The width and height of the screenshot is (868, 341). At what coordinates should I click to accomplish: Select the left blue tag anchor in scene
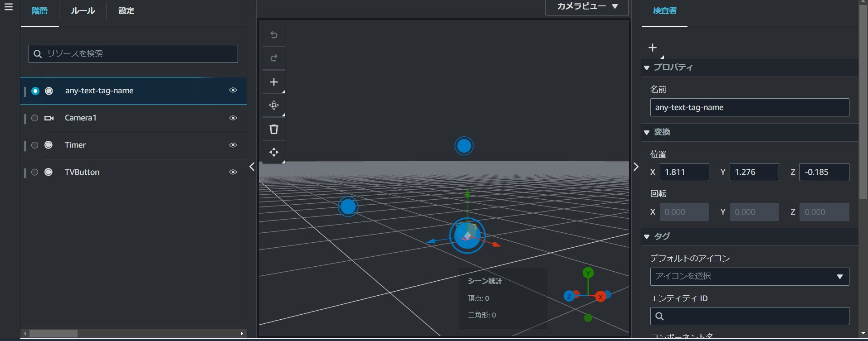[348, 207]
